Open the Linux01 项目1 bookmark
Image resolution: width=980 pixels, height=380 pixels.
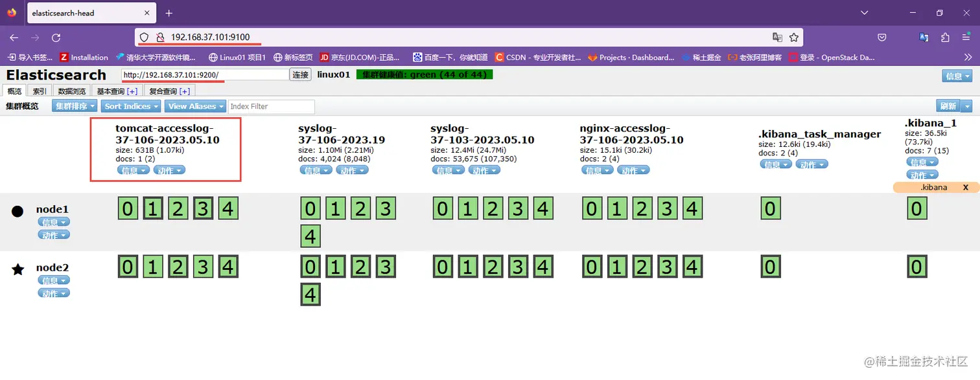tap(237, 57)
